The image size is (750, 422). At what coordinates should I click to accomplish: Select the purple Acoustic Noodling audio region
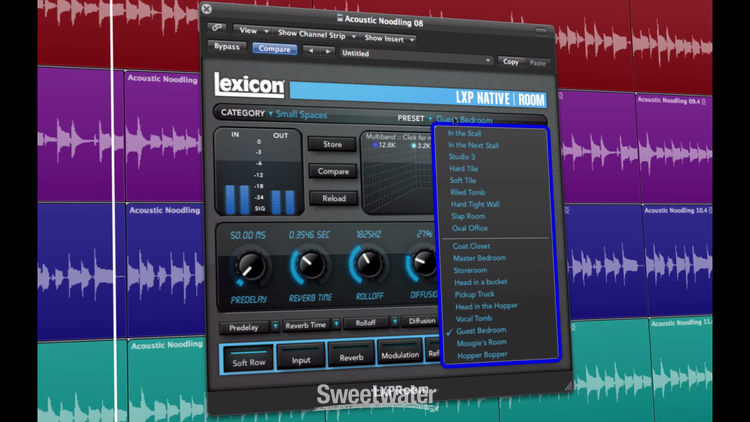pos(162,136)
